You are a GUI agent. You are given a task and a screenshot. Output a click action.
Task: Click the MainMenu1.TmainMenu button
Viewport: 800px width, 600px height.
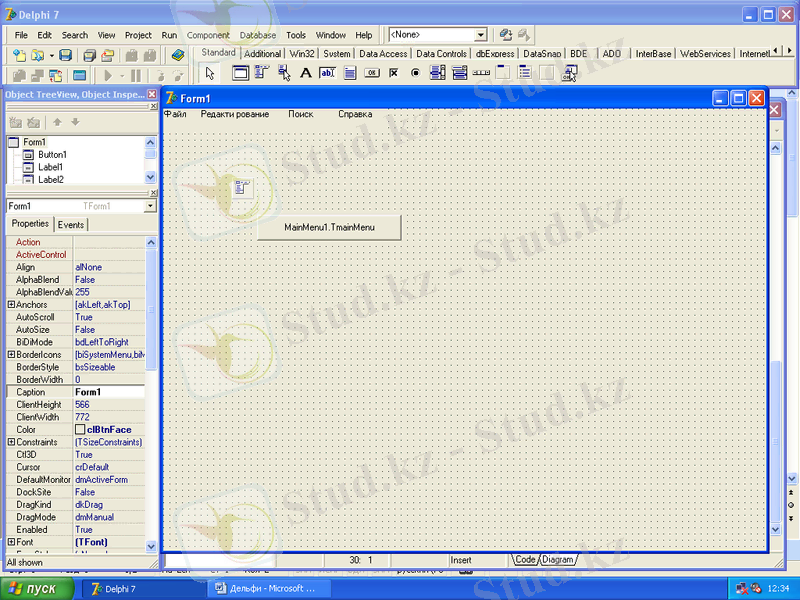329,228
